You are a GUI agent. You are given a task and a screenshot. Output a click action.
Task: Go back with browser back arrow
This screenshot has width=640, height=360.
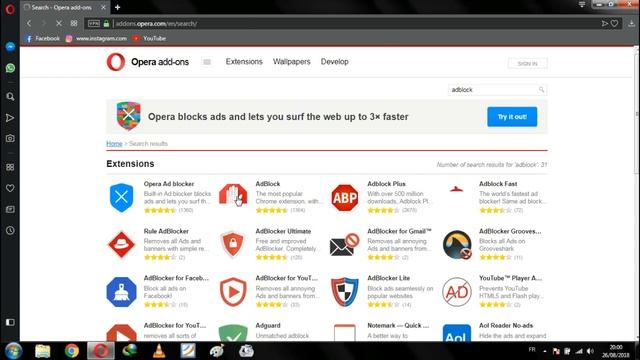(x=29, y=24)
